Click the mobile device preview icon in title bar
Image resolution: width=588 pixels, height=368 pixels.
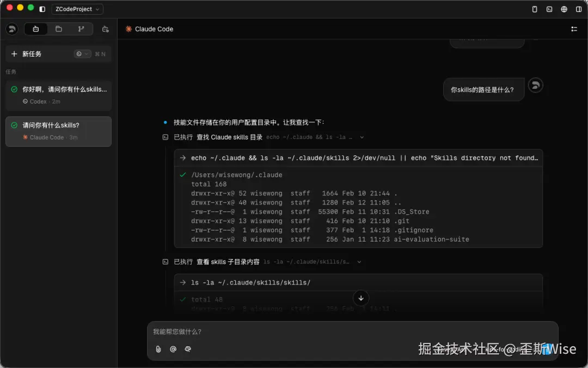tap(535, 9)
